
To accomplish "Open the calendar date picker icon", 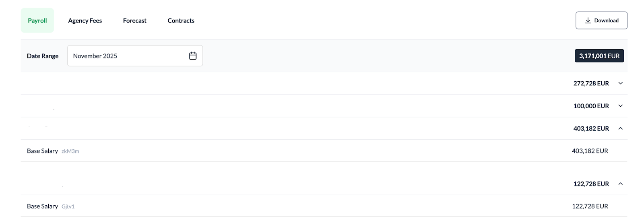I will pos(193,56).
